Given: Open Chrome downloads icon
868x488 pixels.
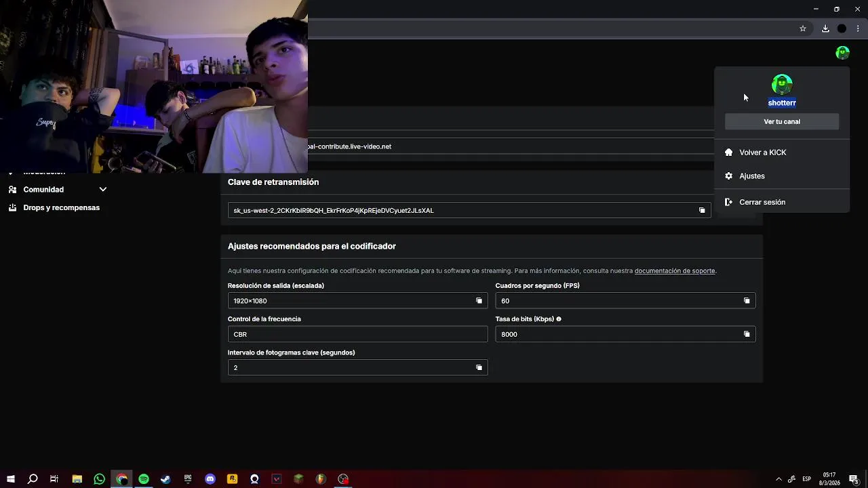Looking at the screenshot, I should tap(825, 28).
